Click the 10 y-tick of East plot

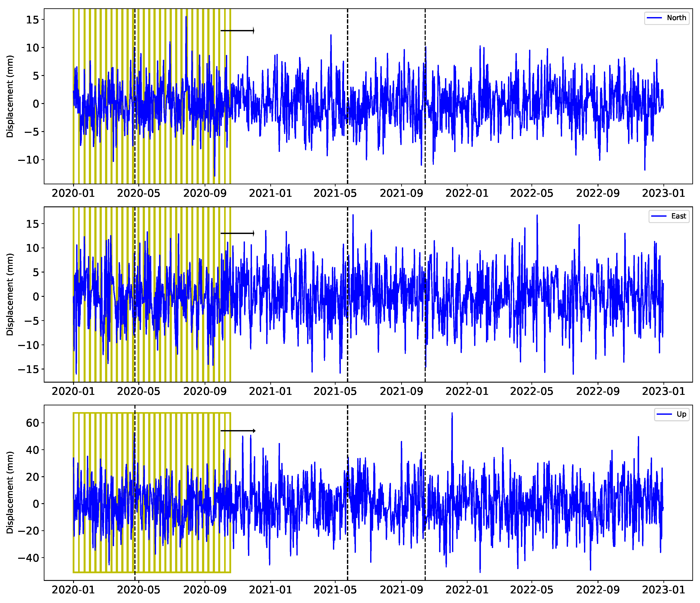pos(33,248)
